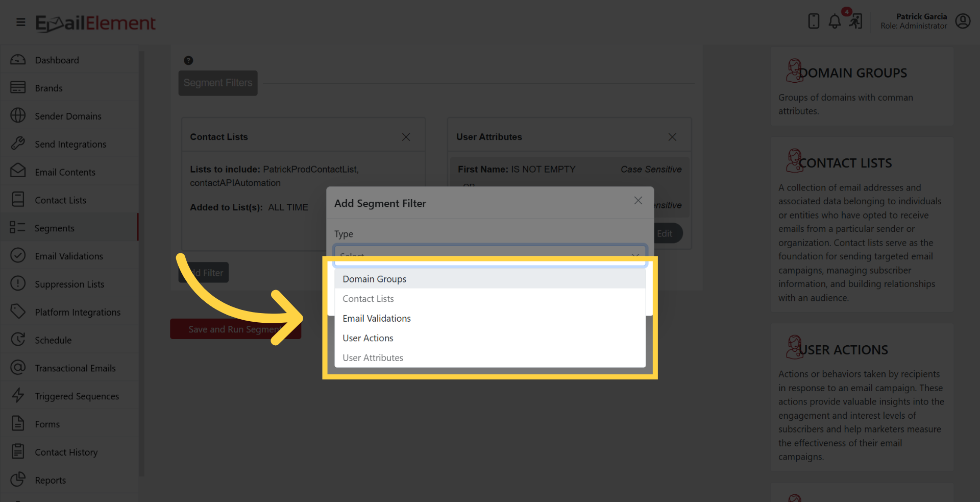Click the CONTACT LISTS help heading
This screenshot has width=980, height=502.
[845, 163]
